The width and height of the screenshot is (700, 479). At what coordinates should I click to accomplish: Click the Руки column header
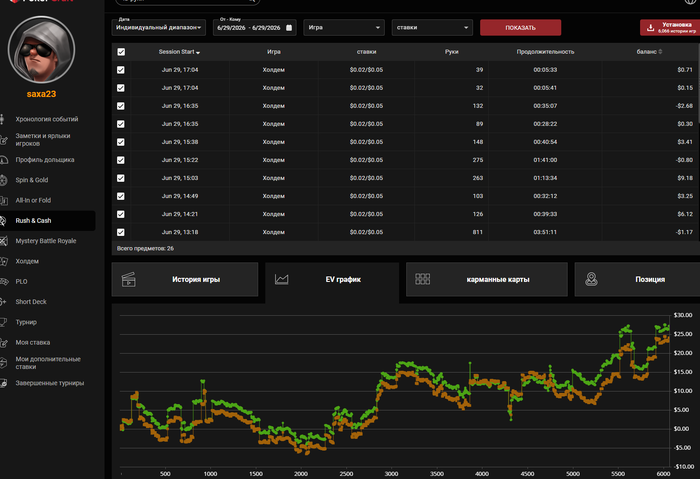pyautogui.click(x=451, y=52)
